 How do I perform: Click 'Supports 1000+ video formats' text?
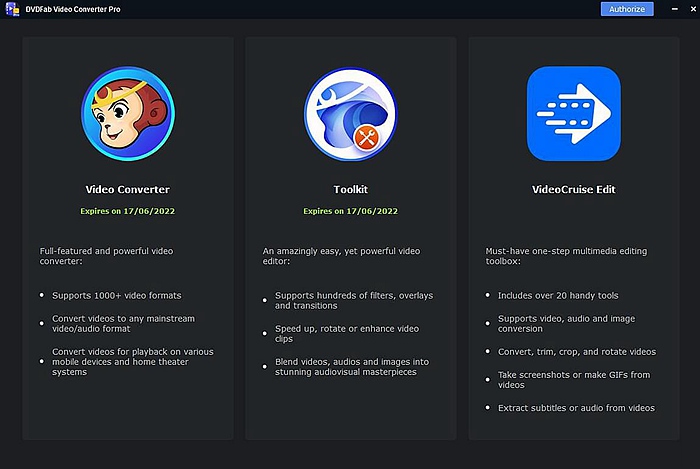click(x=117, y=295)
